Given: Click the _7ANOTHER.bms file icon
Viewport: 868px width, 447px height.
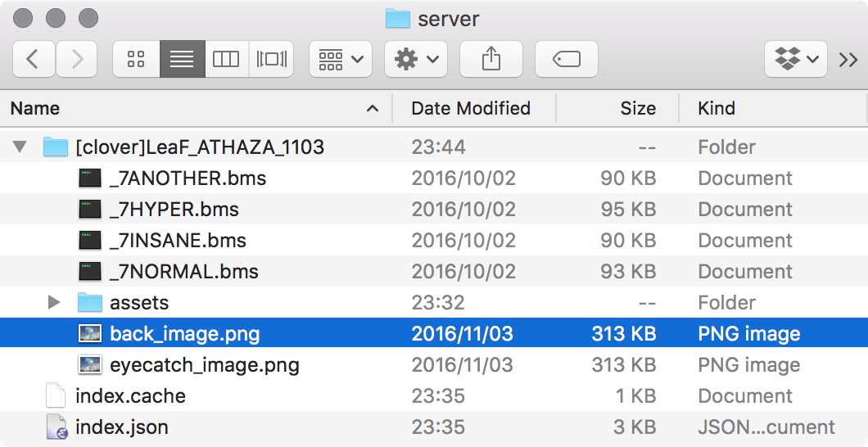Looking at the screenshot, I should pos(90,178).
